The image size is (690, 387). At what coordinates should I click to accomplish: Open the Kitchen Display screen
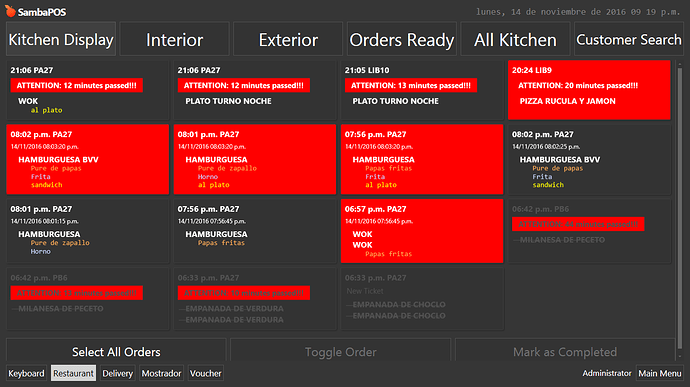pyautogui.click(x=61, y=39)
